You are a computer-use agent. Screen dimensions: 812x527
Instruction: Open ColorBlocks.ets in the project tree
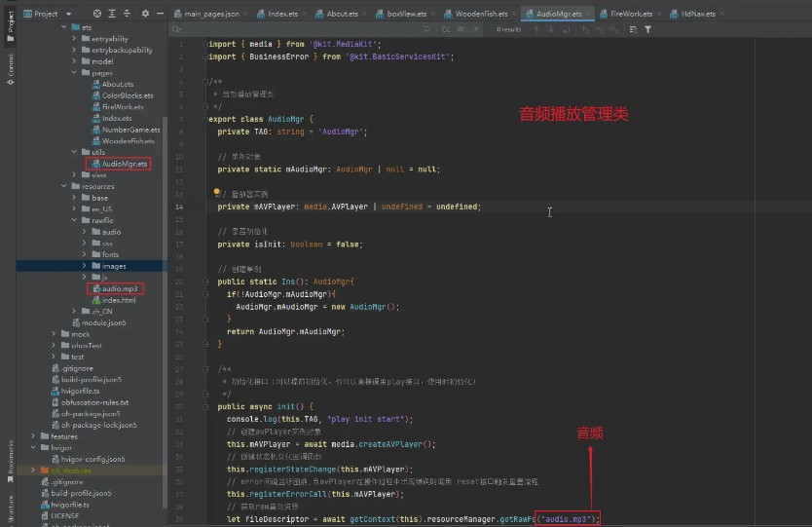123,95
